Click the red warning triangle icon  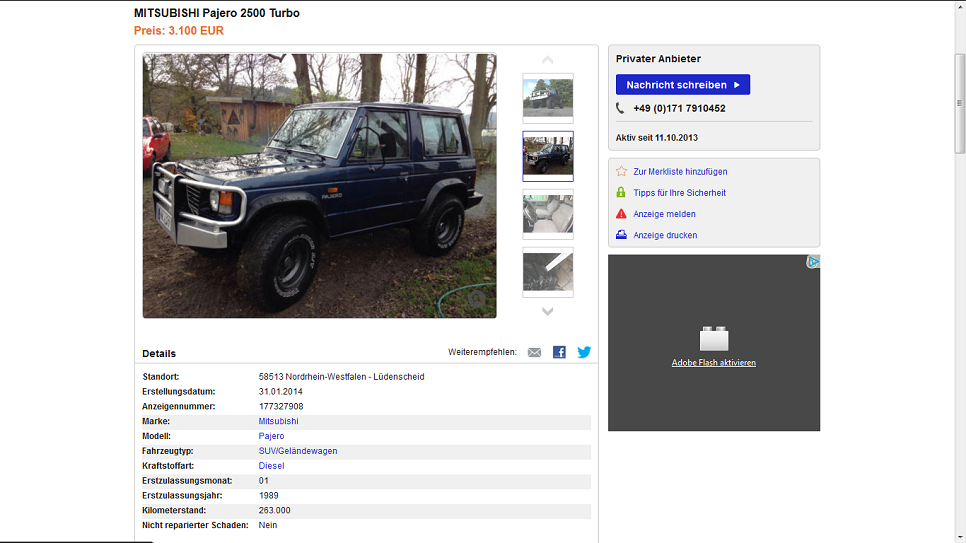point(621,214)
